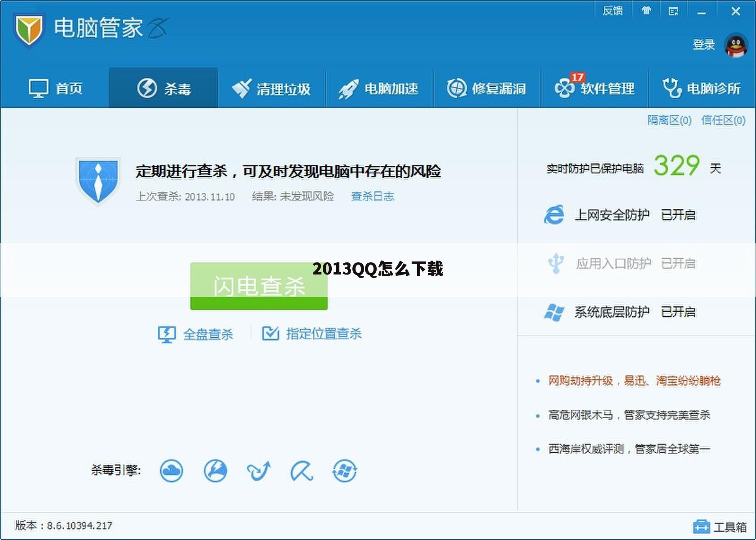
Task: Click the 电脑管家 shield logo
Action: (x=29, y=30)
